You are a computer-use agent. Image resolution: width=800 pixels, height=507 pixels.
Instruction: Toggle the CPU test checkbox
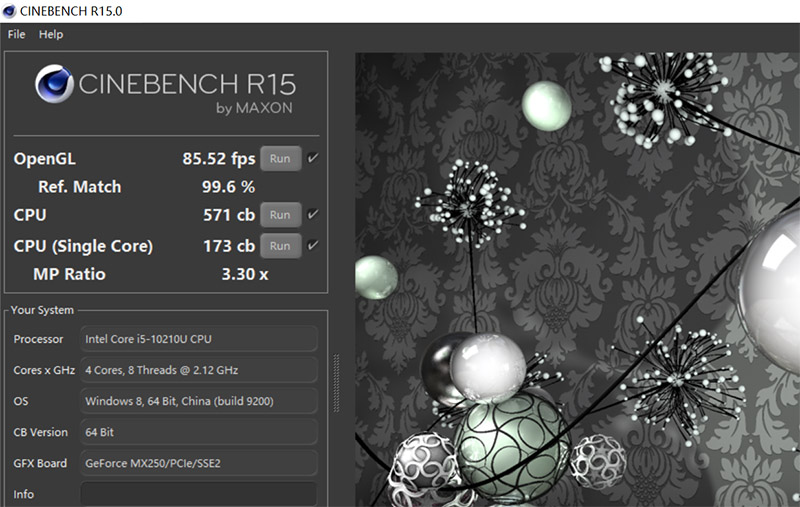pos(313,214)
